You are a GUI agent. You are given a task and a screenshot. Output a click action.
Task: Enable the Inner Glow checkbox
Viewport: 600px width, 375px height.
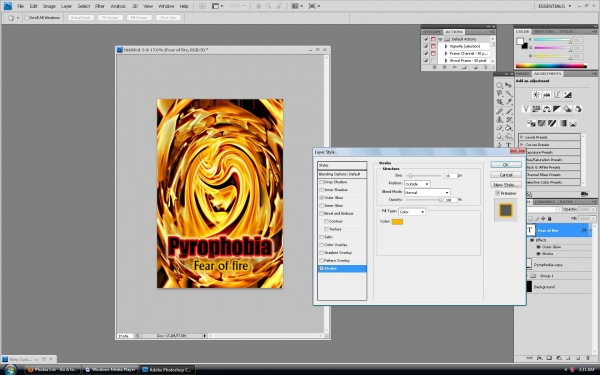pos(322,205)
